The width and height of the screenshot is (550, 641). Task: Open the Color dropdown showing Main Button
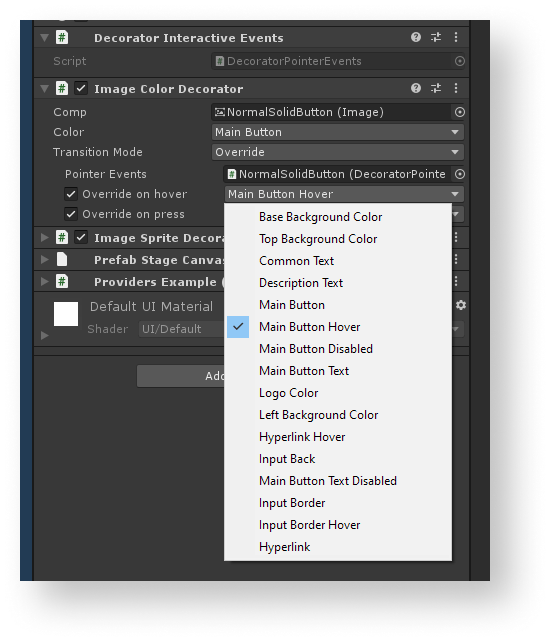click(x=337, y=132)
